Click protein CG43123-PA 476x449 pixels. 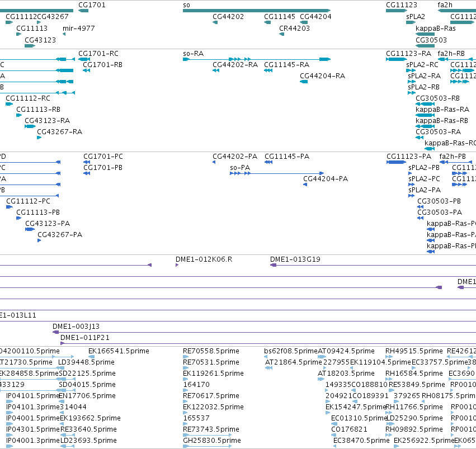pos(48,223)
